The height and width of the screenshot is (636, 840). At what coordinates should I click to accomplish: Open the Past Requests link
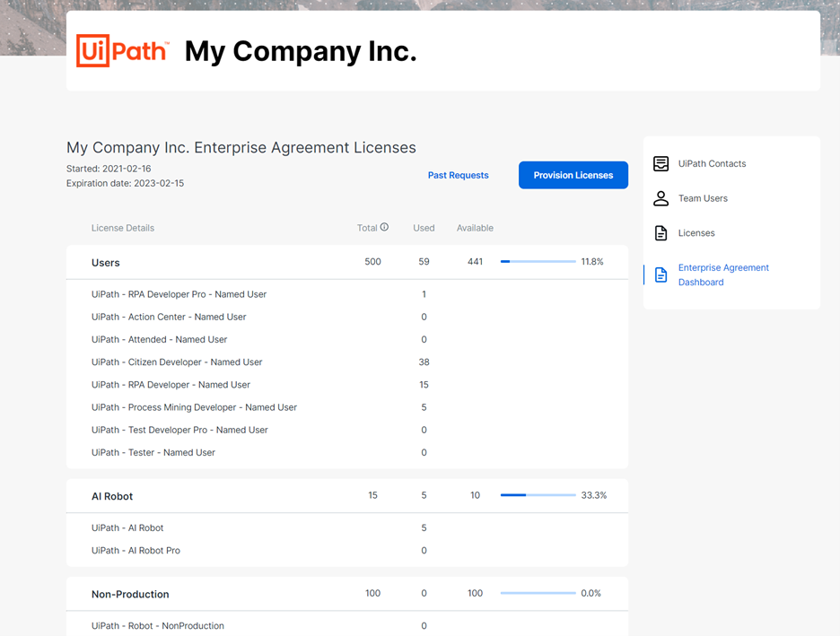458,175
